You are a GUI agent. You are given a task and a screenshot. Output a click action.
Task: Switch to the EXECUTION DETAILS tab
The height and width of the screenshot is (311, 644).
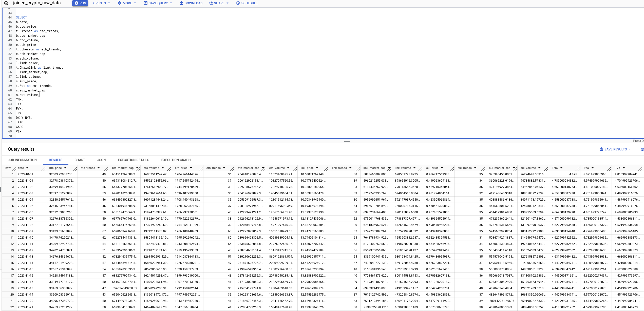click(133, 160)
